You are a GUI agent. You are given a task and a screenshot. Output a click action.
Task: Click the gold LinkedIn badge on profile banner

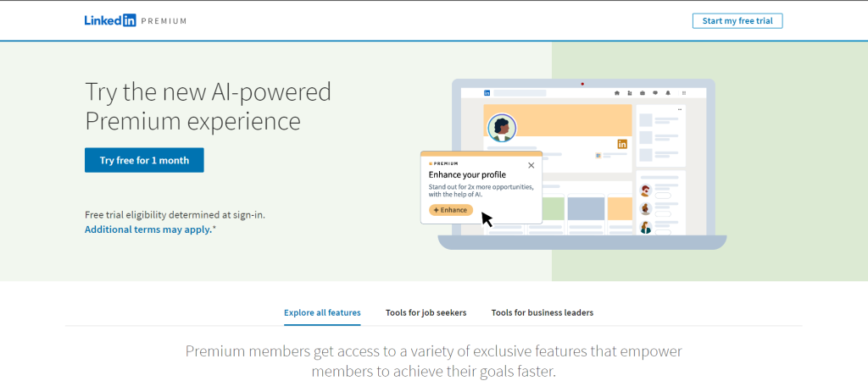pyautogui.click(x=622, y=144)
